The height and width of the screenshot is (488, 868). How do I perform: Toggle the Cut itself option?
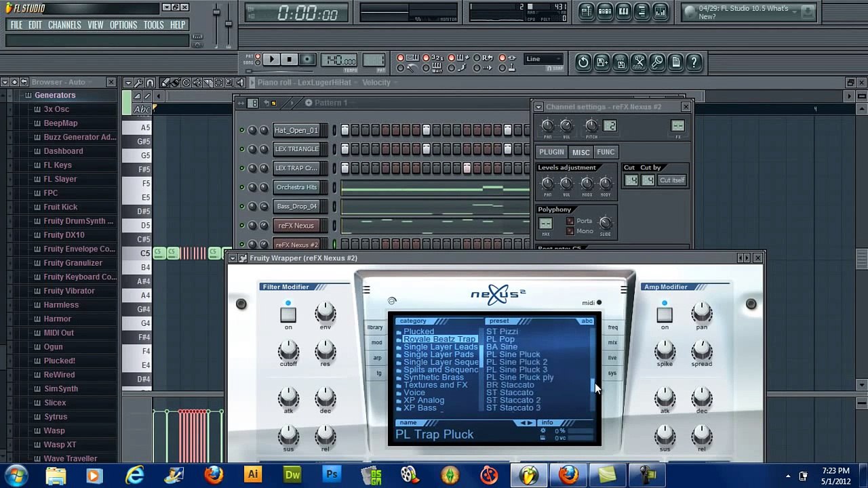click(x=672, y=180)
